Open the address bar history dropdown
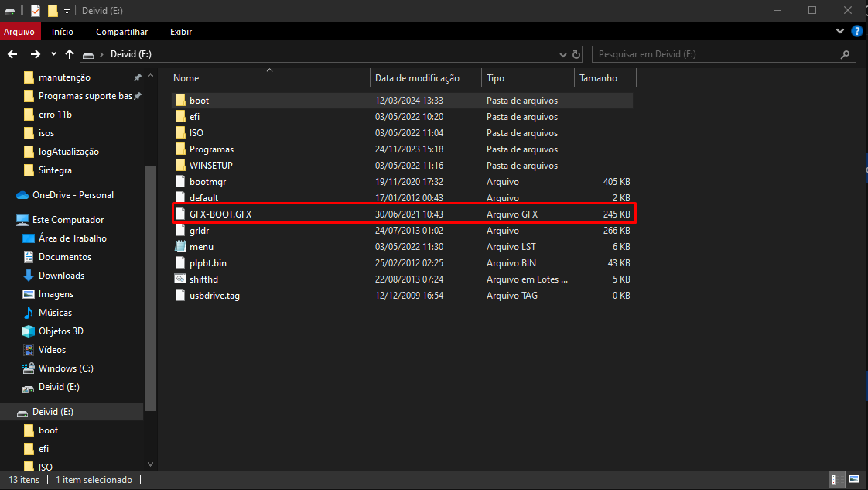 [563, 54]
